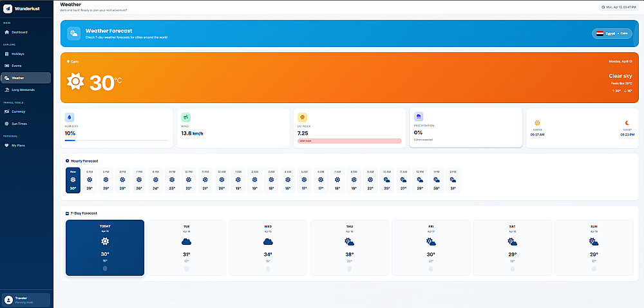The height and width of the screenshot is (308, 644).
Task: Click the Wanderlust paper-plane logo icon
Action: [x=8, y=8]
